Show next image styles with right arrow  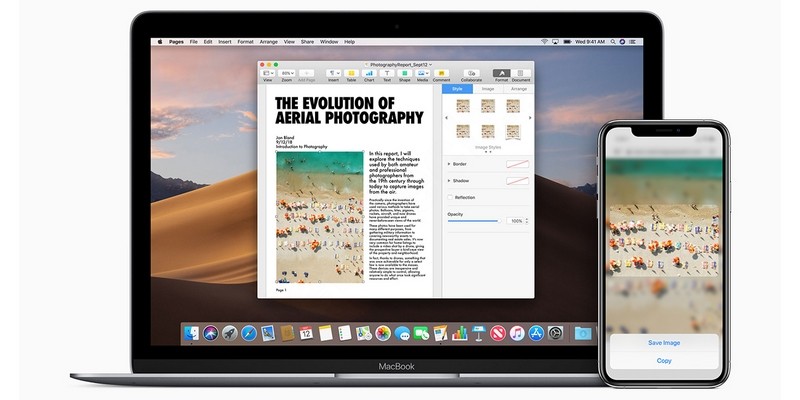(530, 118)
